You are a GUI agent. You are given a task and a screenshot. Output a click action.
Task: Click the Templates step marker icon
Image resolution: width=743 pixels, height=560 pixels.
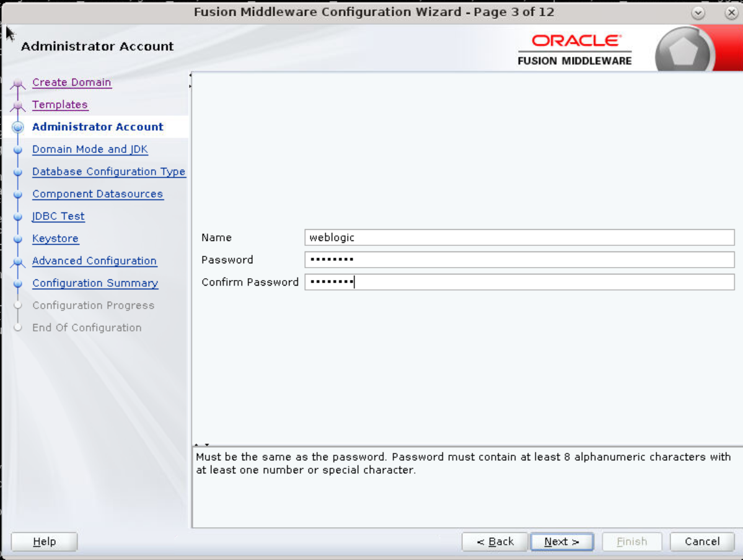coord(18,106)
